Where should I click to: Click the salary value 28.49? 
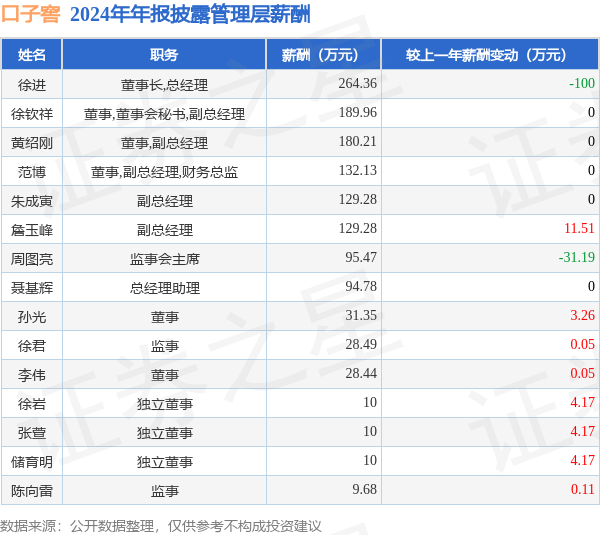pyautogui.click(x=361, y=345)
